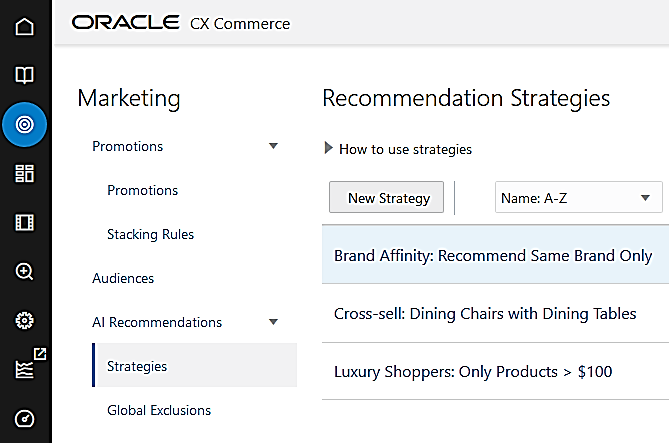
Task: Open the Name: A-Z sort dropdown
Action: (578, 198)
